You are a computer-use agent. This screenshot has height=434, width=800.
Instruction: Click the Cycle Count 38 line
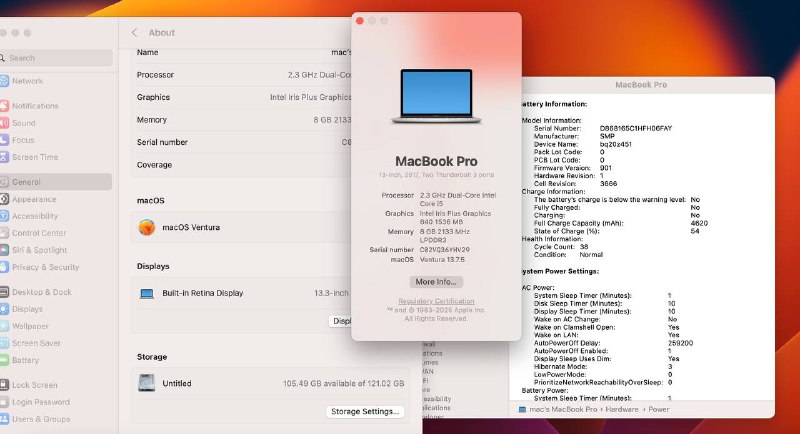[561, 247]
